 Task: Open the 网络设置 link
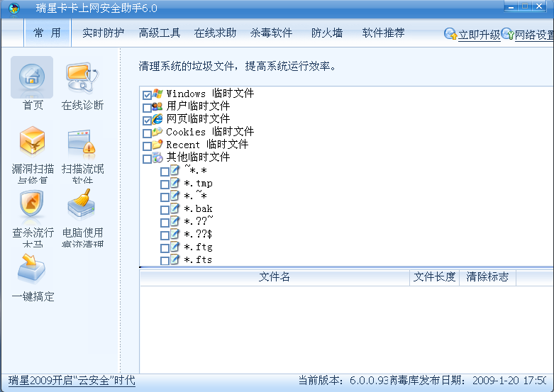click(x=534, y=35)
